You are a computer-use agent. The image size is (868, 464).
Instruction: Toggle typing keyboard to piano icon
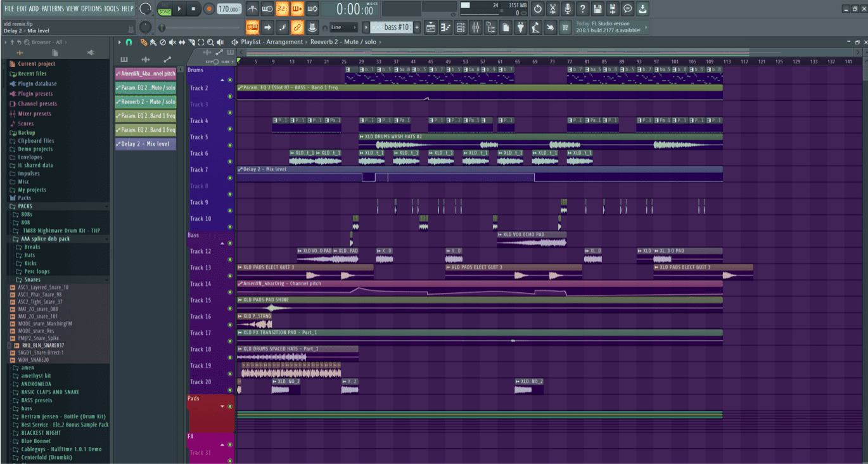[252, 27]
